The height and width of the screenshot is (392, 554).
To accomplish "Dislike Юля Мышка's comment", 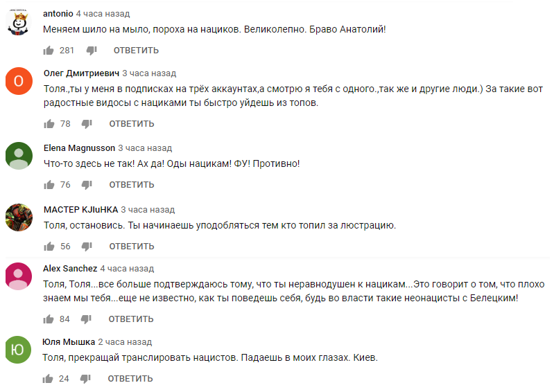I will coord(87,379).
